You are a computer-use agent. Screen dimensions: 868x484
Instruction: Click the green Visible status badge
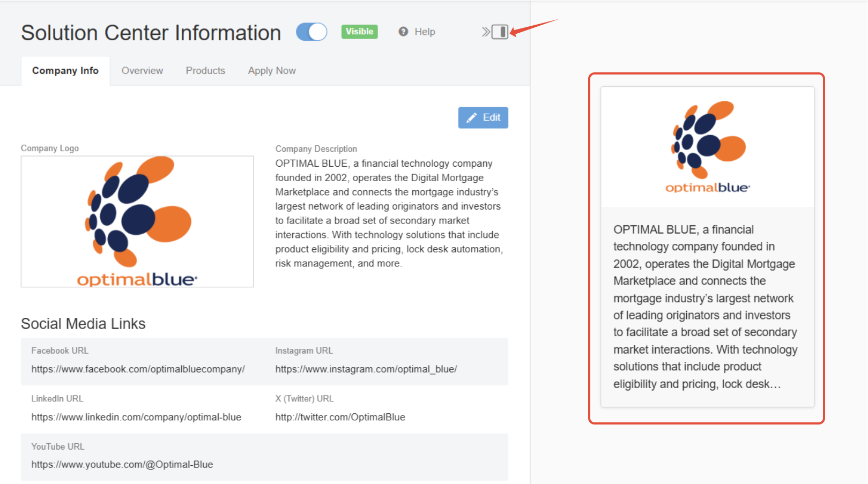[359, 32]
